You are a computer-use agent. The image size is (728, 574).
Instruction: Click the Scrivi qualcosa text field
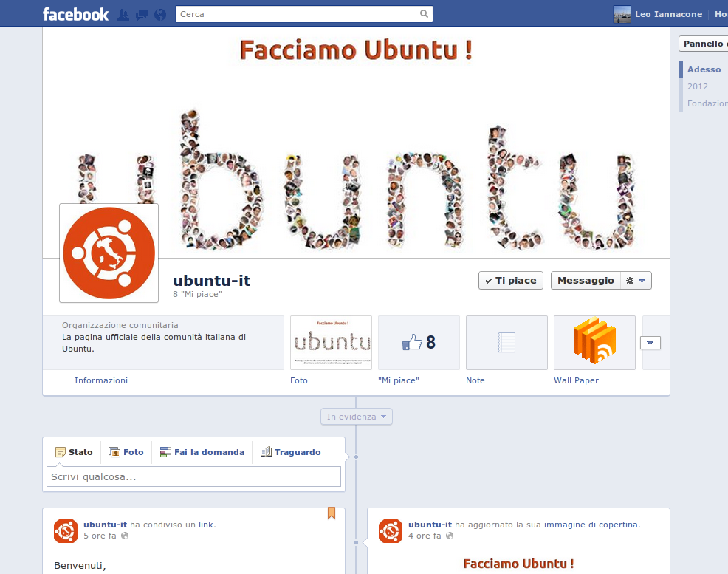click(193, 477)
